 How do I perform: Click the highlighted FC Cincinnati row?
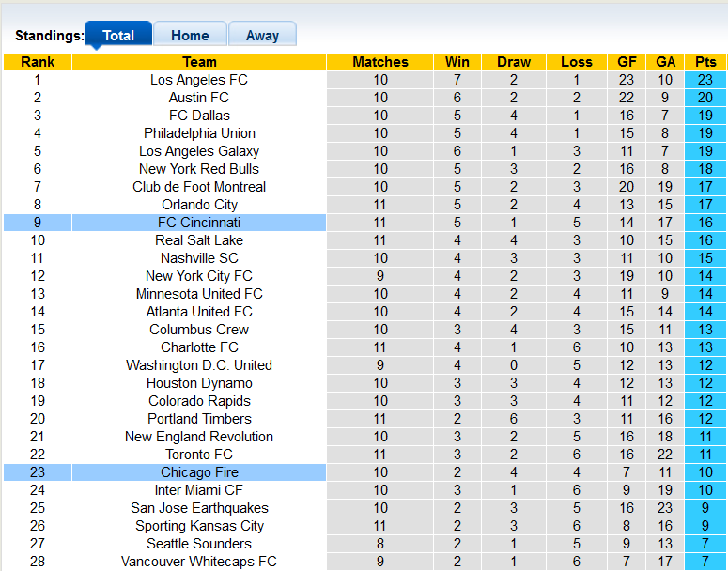tap(199, 223)
